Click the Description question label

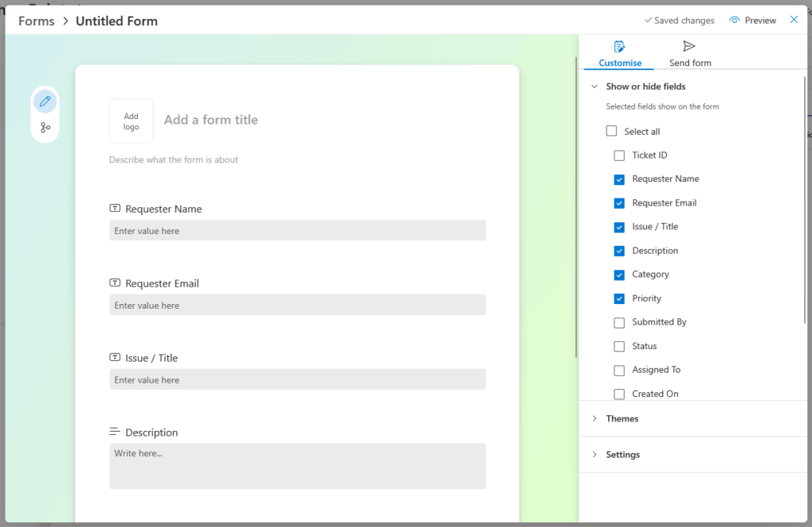pos(151,433)
